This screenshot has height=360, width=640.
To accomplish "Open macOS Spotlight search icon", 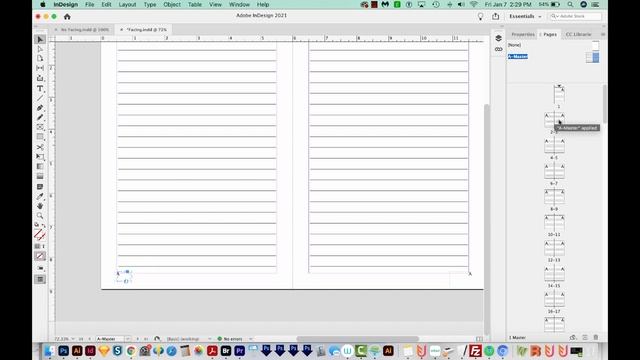I will [570, 4].
